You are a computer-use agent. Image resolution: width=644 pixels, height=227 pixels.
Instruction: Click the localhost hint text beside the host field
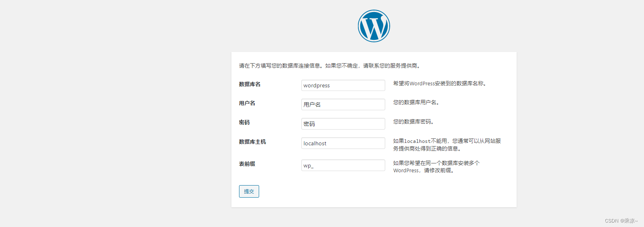point(447,144)
